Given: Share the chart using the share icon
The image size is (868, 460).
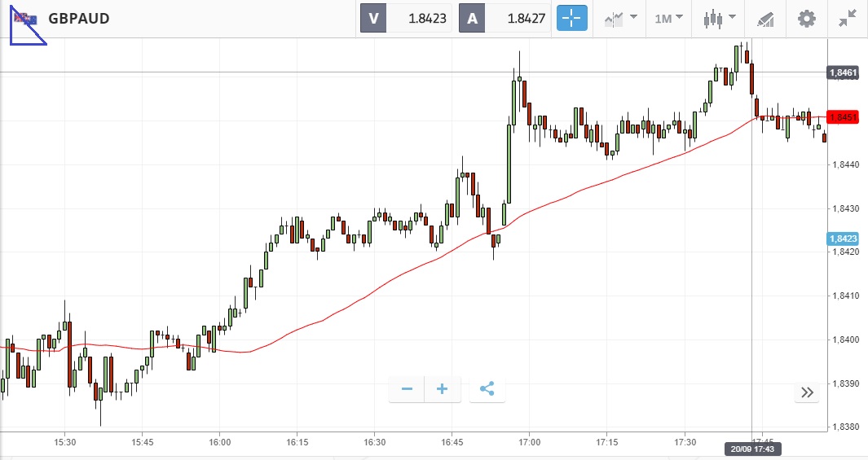Looking at the screenshot, I should (x=487, y=389).
